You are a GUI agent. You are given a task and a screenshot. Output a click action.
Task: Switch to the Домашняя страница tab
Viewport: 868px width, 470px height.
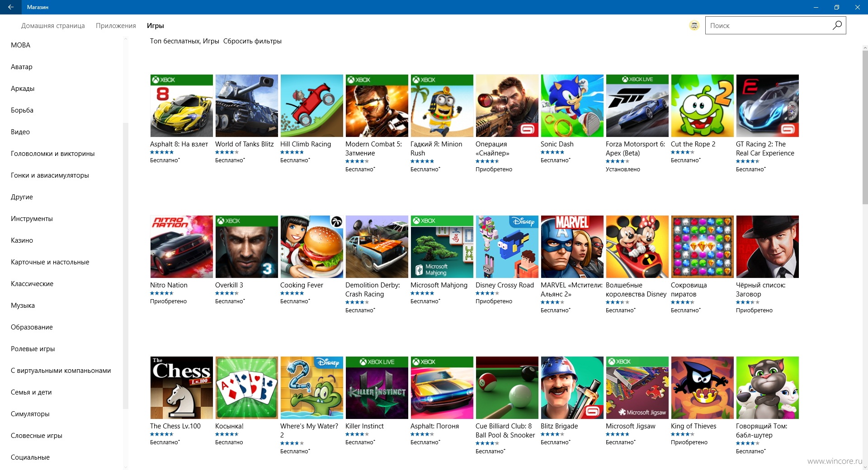tap(53, 26)
